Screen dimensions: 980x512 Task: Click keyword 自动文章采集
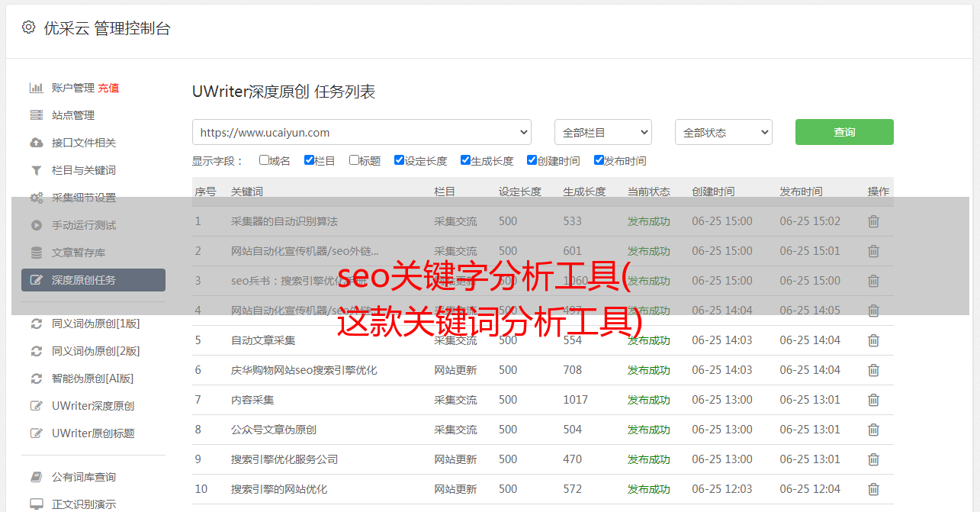[263, 340]
